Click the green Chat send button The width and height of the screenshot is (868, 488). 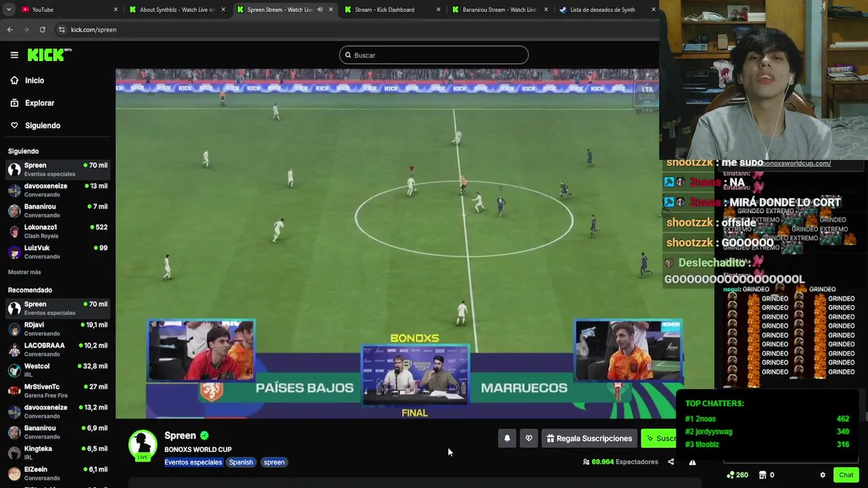846,475
